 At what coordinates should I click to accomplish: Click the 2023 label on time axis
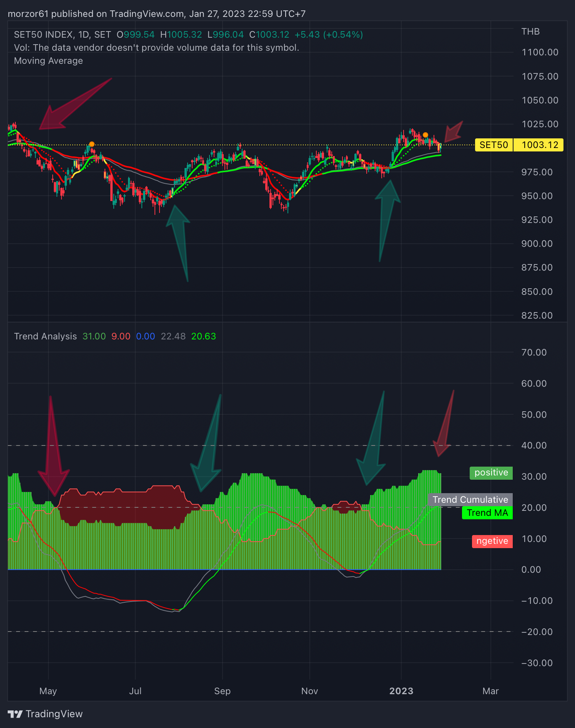coord(401,691)
